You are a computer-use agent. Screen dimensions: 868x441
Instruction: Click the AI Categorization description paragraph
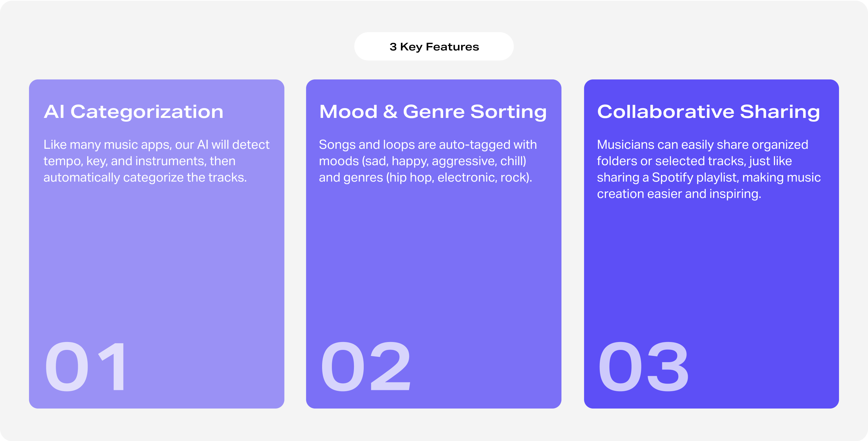pyautogui.click(x=156, y=161)
